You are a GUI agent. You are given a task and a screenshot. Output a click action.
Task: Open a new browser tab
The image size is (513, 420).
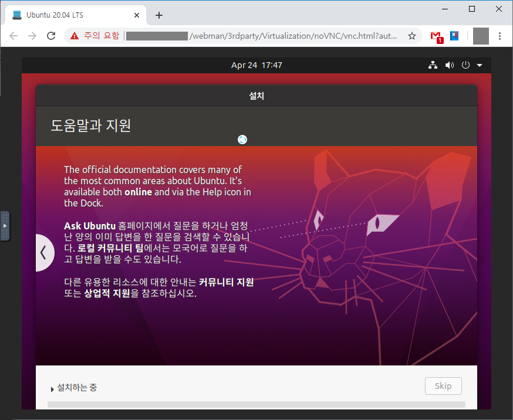coord(159,15)
